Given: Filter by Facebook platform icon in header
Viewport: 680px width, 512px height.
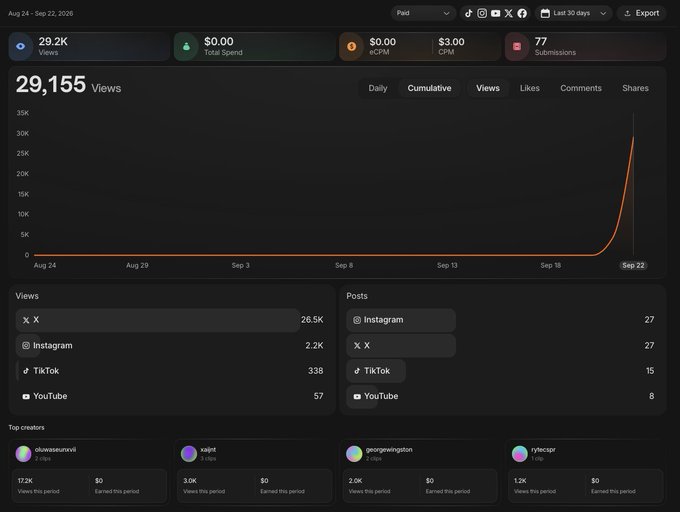Looking at the screenshot, I should click(522, 13).
